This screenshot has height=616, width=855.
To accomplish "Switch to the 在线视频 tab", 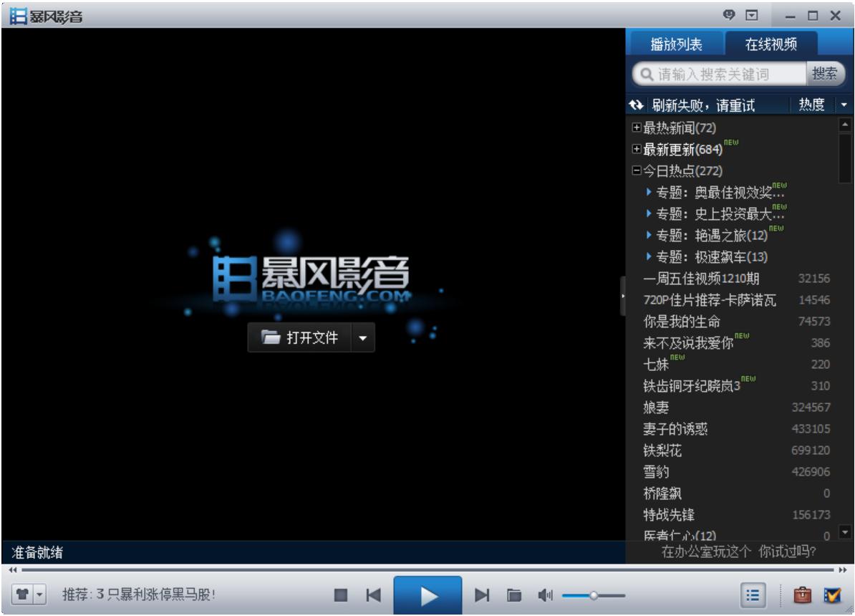I will [x=771, y=44].
